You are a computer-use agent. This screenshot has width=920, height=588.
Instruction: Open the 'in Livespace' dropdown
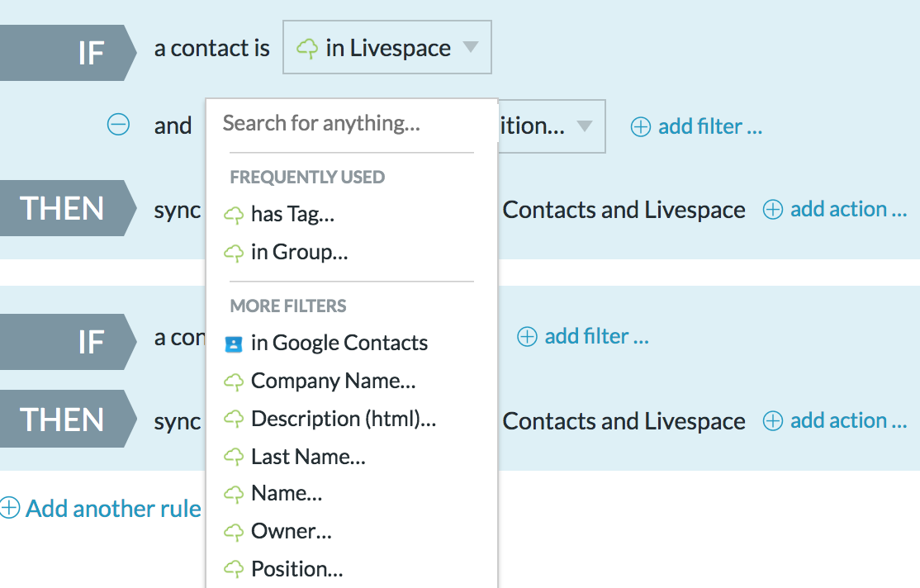tap(386, 48)
